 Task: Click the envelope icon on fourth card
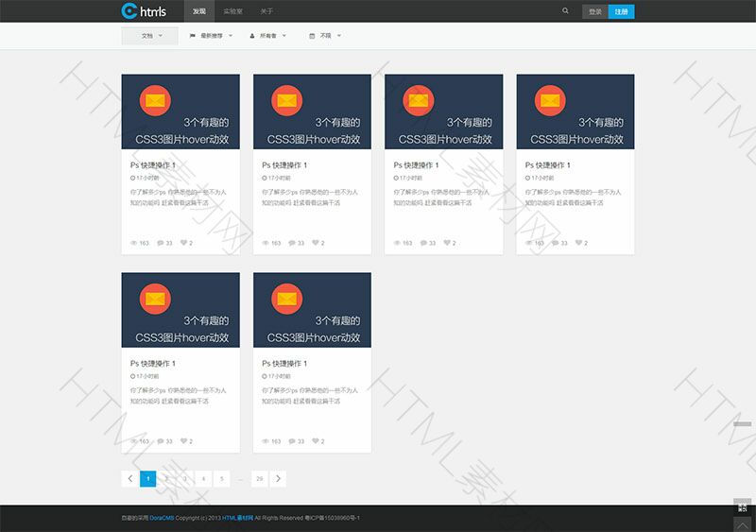click(x=548, y=100)
